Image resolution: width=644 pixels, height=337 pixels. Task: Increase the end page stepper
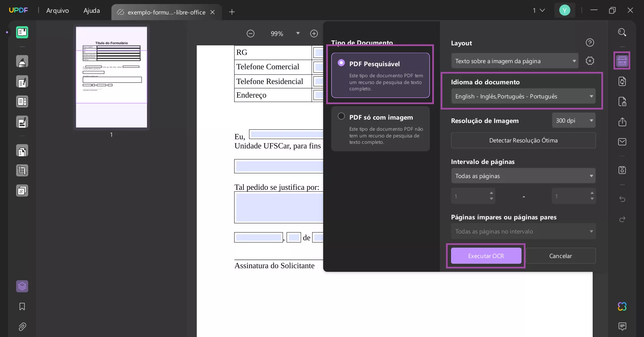(x=592, y=193)
